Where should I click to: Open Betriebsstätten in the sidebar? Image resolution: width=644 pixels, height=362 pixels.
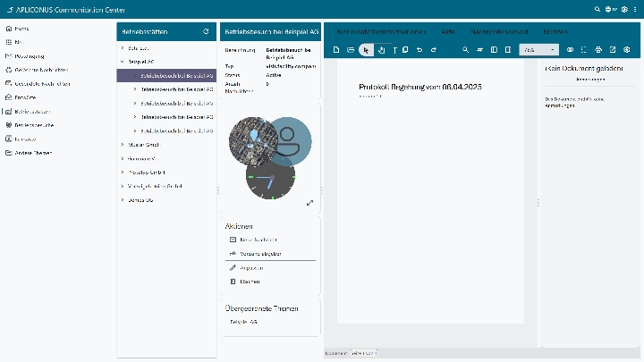click(x=32, y=112)
